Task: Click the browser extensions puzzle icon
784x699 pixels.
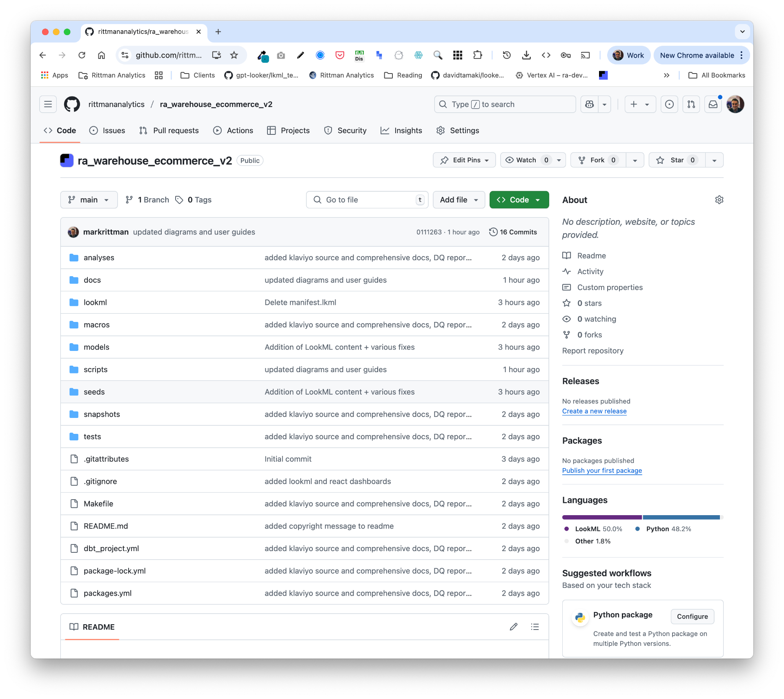Action: pos(477,55)
